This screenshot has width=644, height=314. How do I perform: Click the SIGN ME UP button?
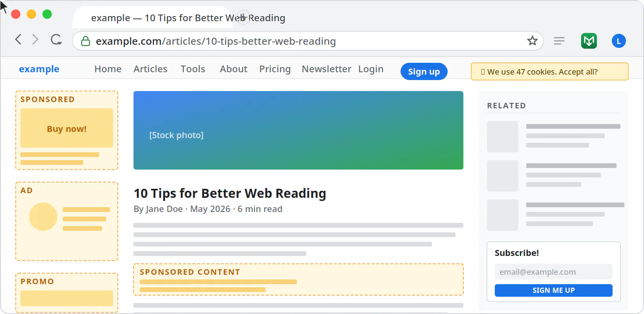(x=554, y=290)
